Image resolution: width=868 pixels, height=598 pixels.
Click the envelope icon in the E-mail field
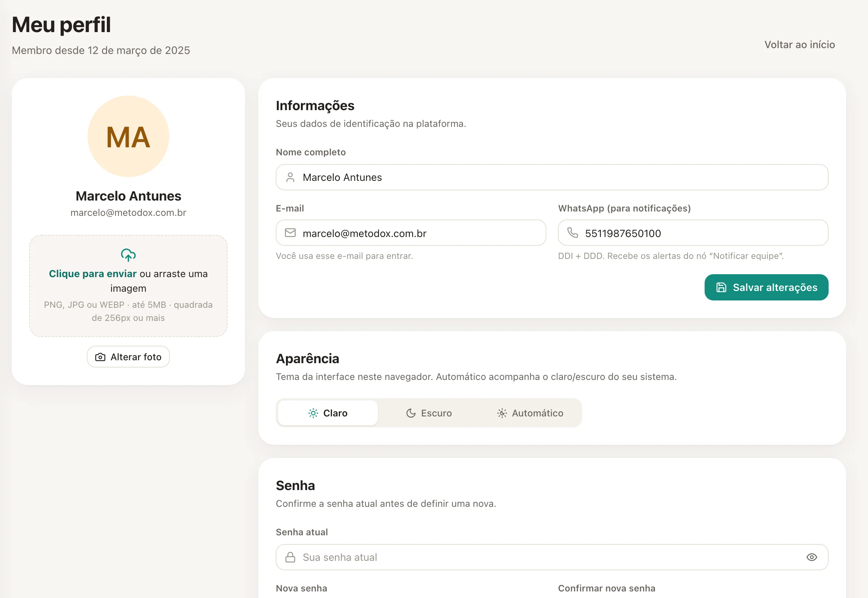290,233
